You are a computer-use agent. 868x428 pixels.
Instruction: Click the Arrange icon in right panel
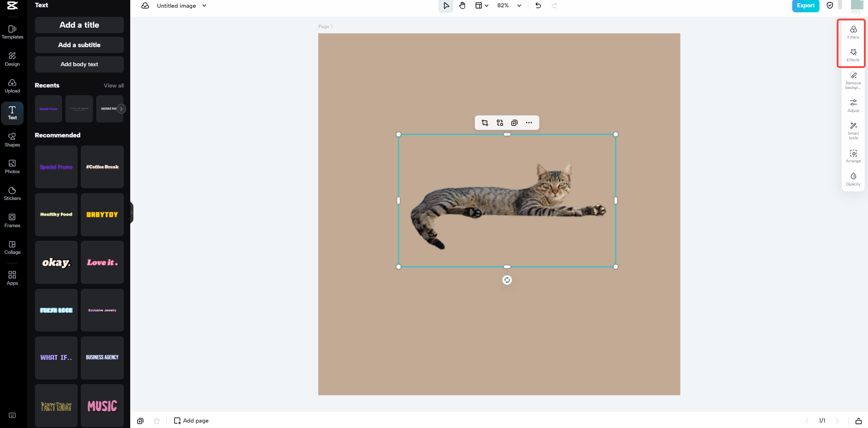853,156
